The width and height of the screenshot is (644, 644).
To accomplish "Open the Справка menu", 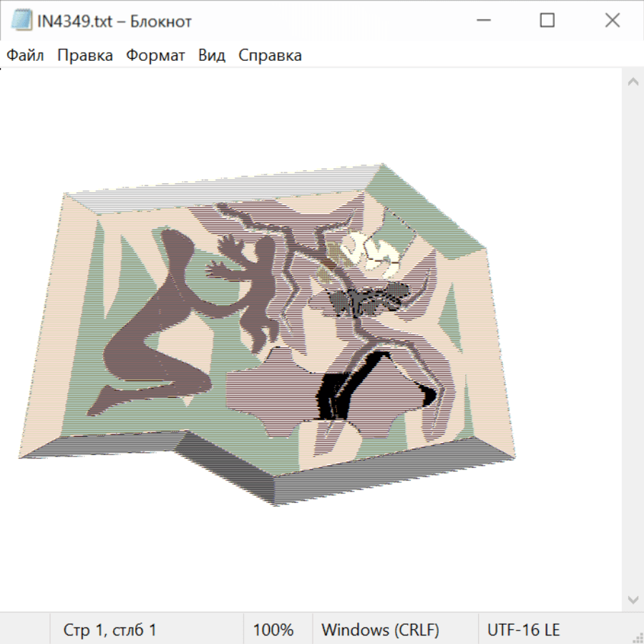I will [270, 55].
